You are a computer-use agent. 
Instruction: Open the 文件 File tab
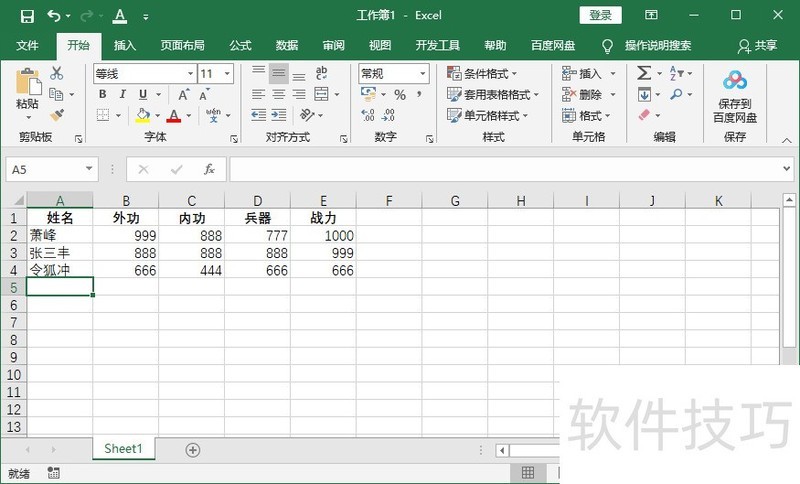point(27,45)
